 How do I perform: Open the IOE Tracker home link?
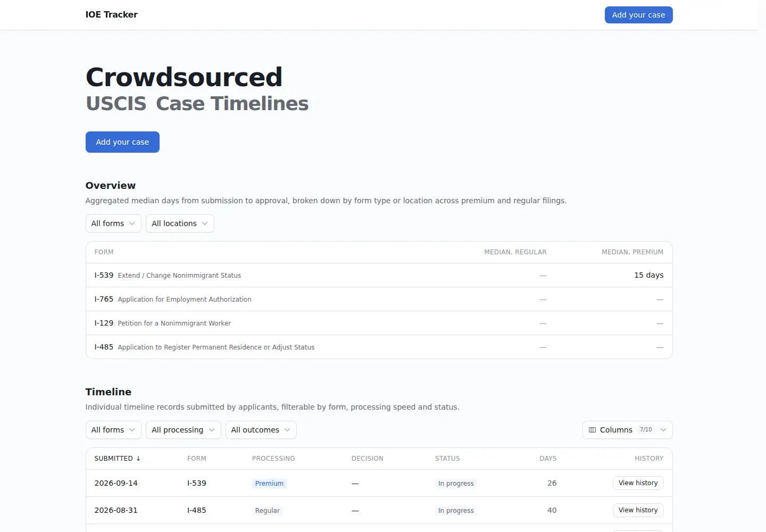tap(112, 15)
